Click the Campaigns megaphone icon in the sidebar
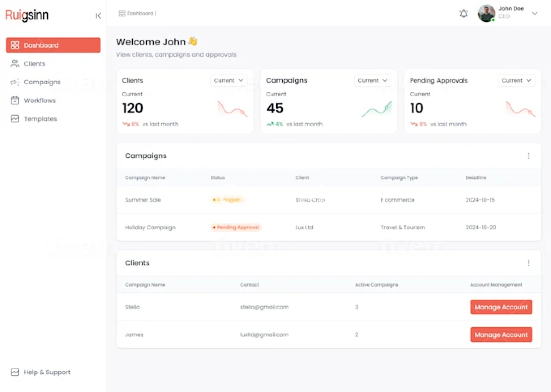 click(x=15, y=82)
